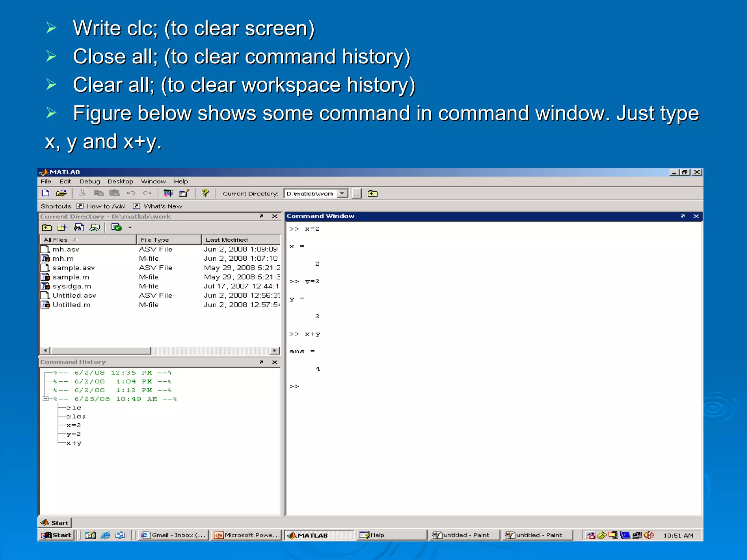Screen dimensions: 747x560
Task: Sort by the All Files column header
Action: [x=88, y=240]
